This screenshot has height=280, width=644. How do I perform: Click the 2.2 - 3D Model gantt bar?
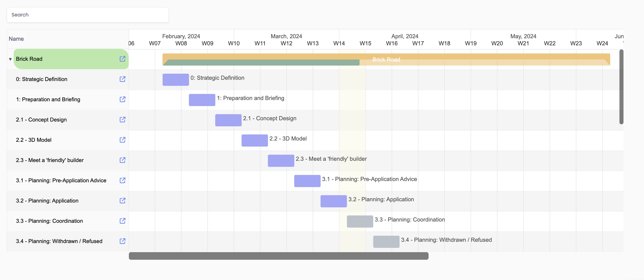tap(255, 141)
